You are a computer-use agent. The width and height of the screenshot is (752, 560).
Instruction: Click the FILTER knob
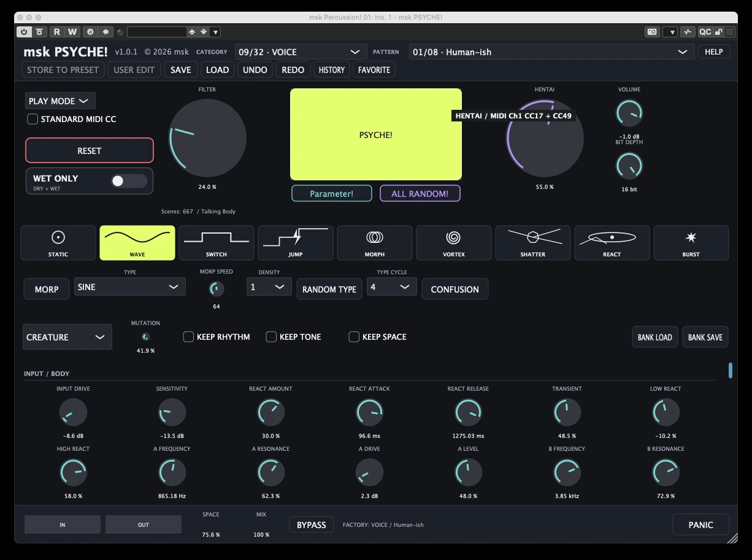207,138
